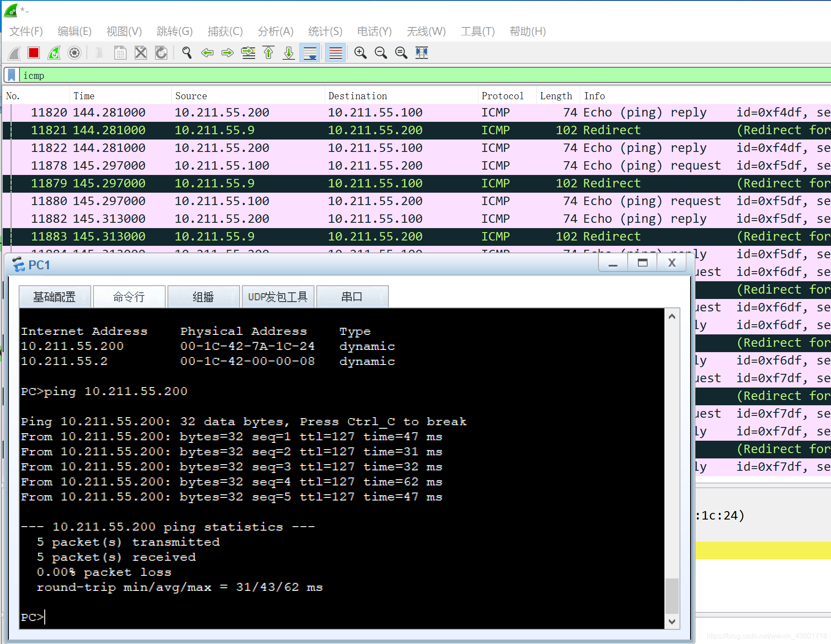Image resolution: width=831 pixels, height=644 pixels.
Task: Click the PC1 window title icon
Action: pyautogui.click(x=19, y=264)
